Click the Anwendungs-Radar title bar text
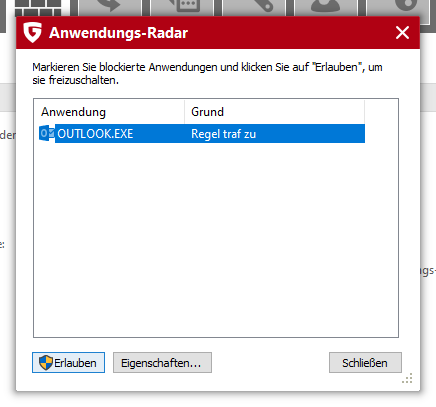 click(x=118, y=33)
